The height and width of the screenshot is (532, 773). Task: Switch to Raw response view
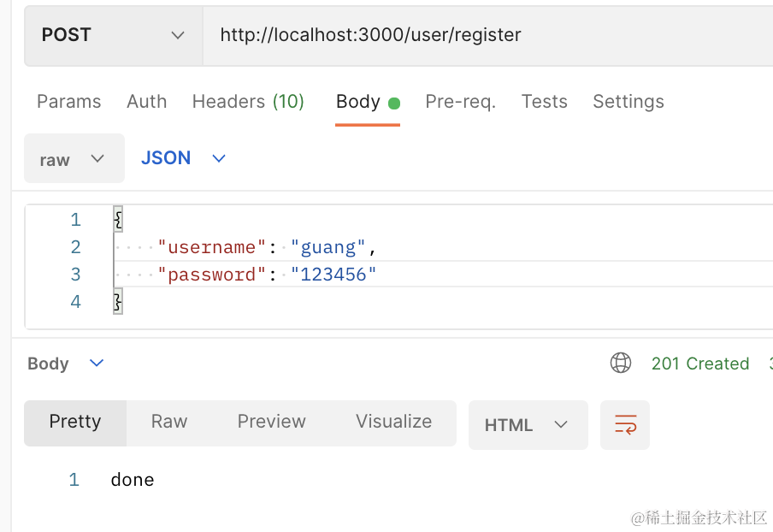169,423
